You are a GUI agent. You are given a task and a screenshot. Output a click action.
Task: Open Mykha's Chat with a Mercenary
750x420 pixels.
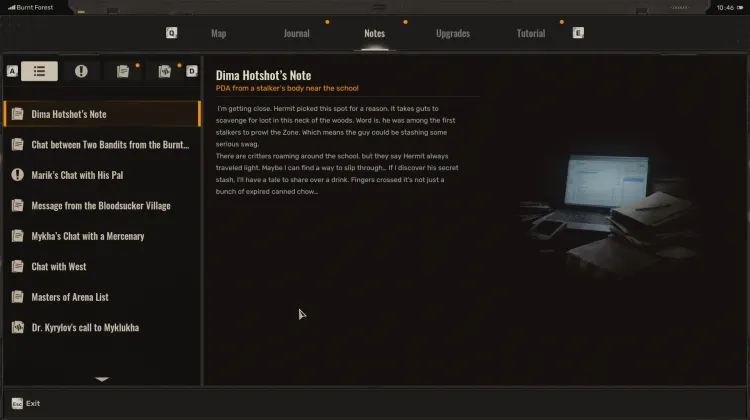(102, 236)
